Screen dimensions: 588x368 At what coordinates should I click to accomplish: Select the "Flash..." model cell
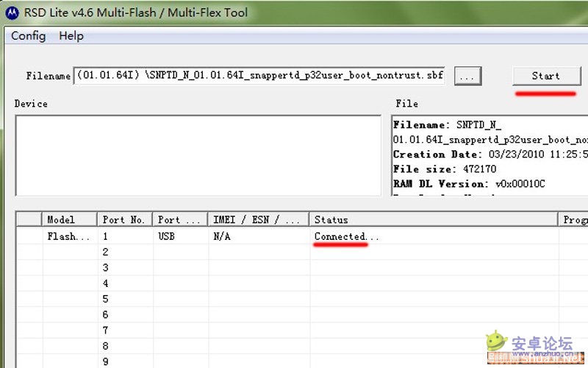click(x=68, y=236)
